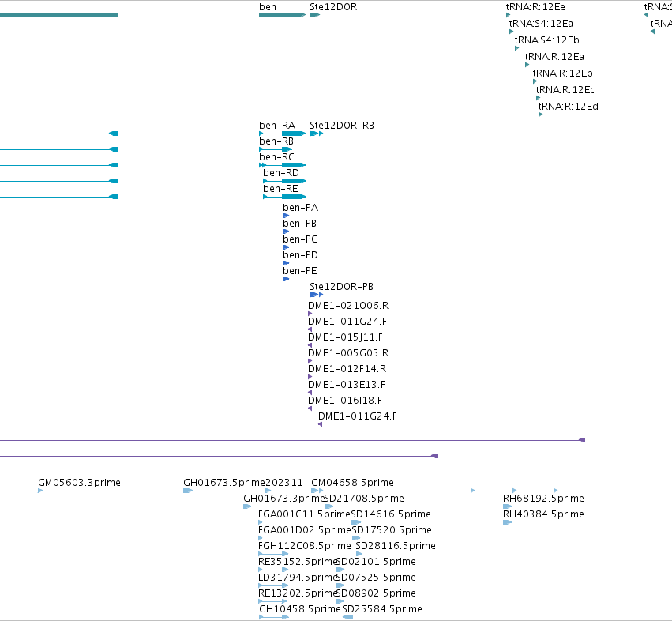Select the LD31794.5prime EST label
The width and height of the screenshot is (672, 621).
(x=298, y=578)
